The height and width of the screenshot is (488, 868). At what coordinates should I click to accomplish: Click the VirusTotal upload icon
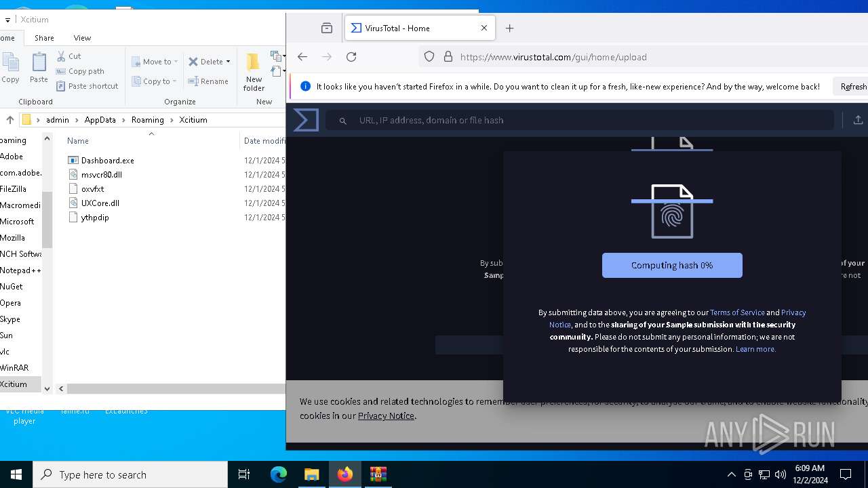(x=858, y=120)
